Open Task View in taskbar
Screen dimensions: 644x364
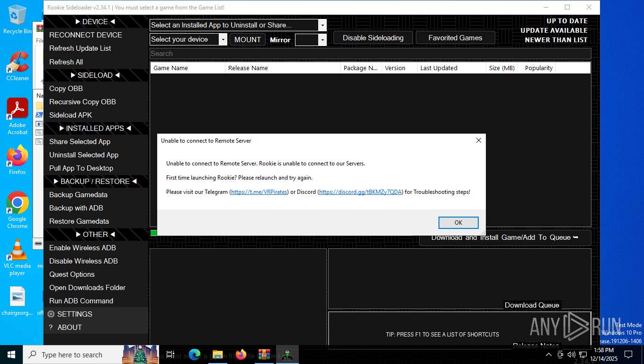pos(170,355)
